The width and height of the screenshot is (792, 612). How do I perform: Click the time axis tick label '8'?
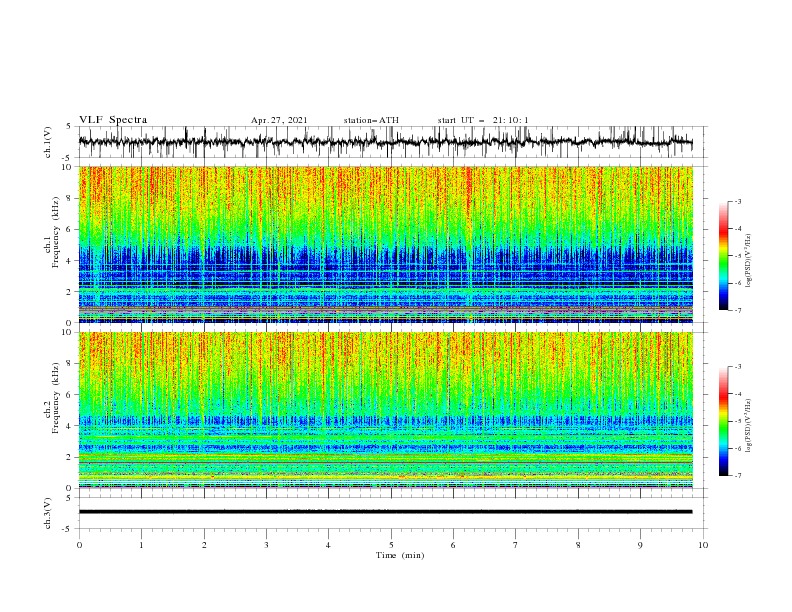pos(578,545)
